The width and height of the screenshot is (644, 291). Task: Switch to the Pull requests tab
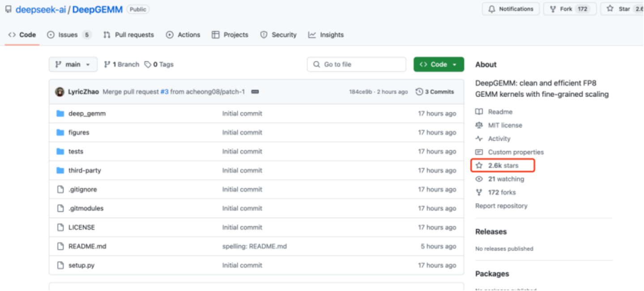(x=128, y=35)
